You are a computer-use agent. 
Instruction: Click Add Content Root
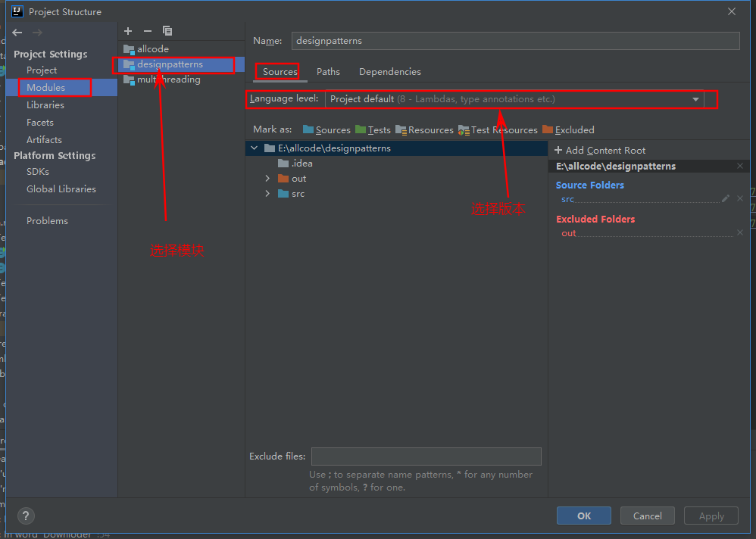[x=600, y=151]
